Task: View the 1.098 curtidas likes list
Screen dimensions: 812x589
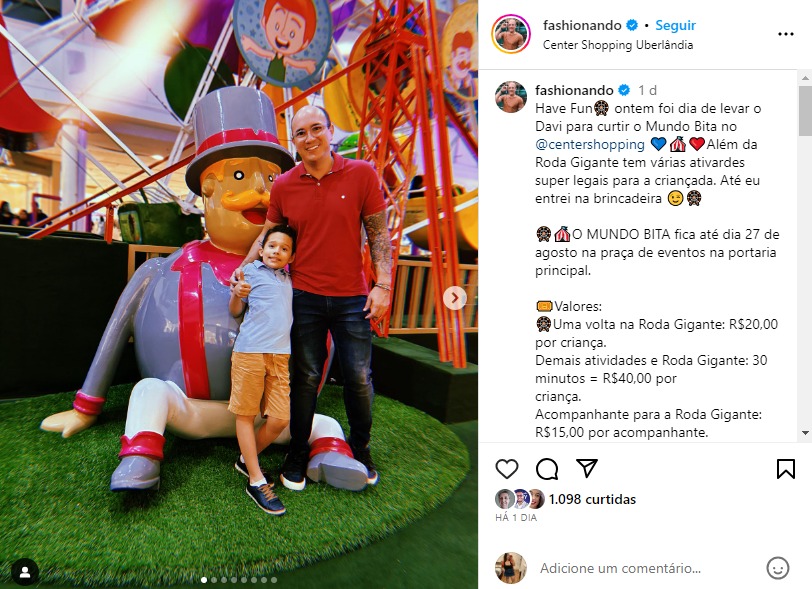Action: (x=592, y=499)
